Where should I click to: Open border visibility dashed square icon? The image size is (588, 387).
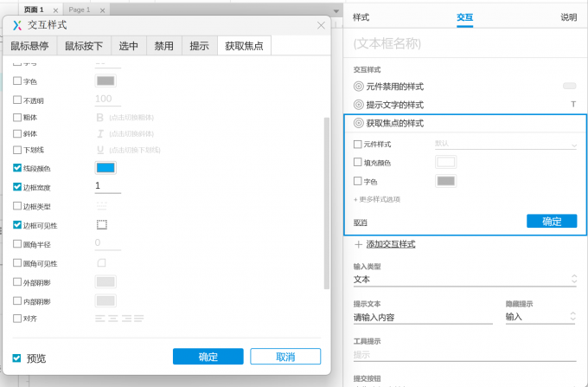coord(102,224)
